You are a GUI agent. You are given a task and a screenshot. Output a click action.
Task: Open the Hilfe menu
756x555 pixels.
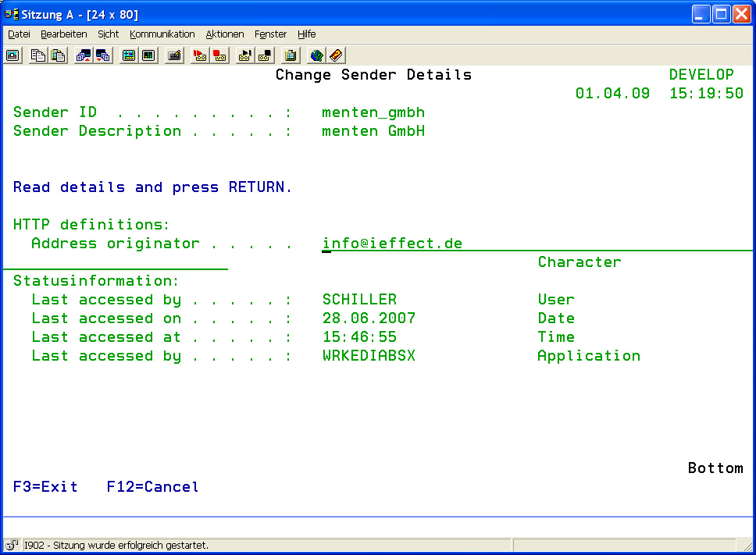point(306,34)
